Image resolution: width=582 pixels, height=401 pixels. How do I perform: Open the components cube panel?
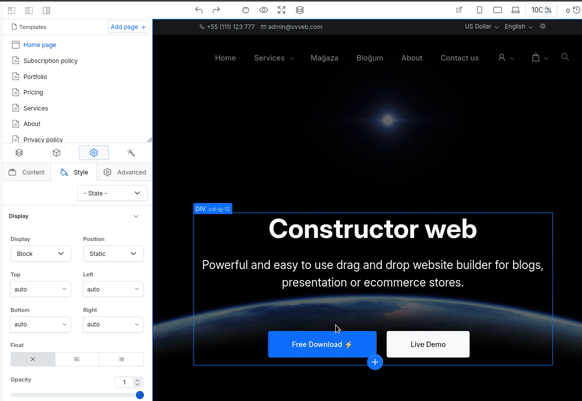tap(56, 153)
